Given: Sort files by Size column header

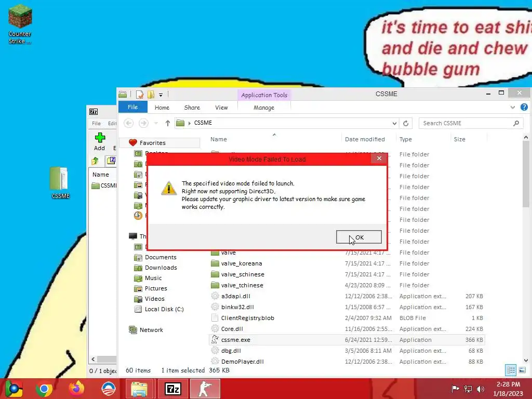Looking at the screenshot, I should tap(459, 139).
